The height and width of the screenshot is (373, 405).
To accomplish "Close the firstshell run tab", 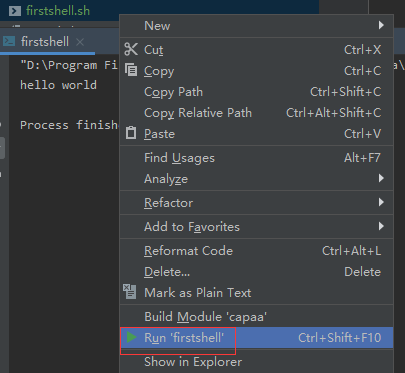I will [80, 42].
